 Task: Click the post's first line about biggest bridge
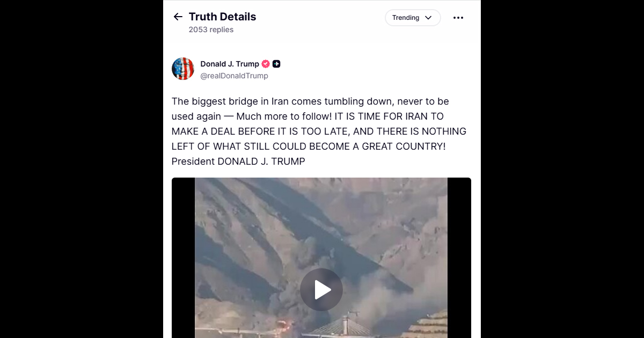click(310, 101)
